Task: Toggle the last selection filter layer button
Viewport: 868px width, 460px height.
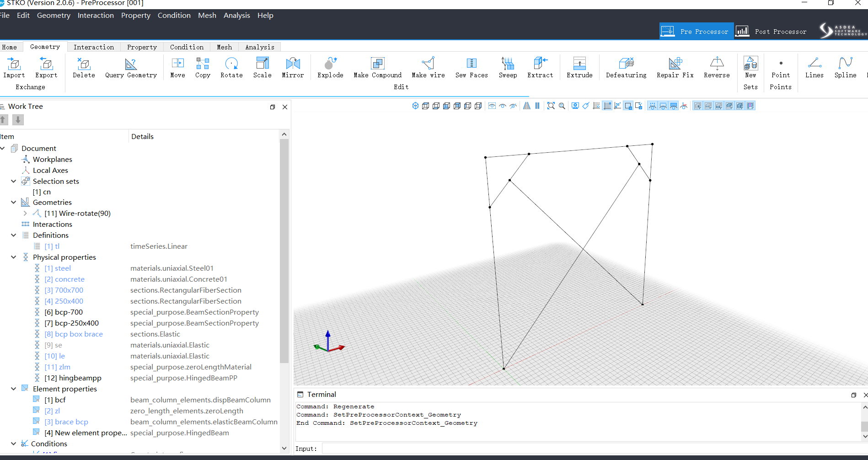Action: tap(750, 106)
